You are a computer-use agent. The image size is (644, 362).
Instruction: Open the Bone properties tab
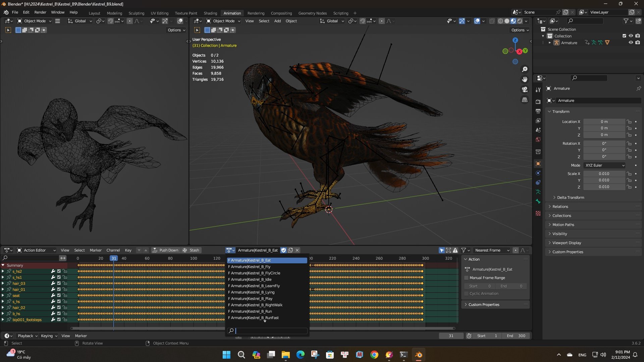538,201
